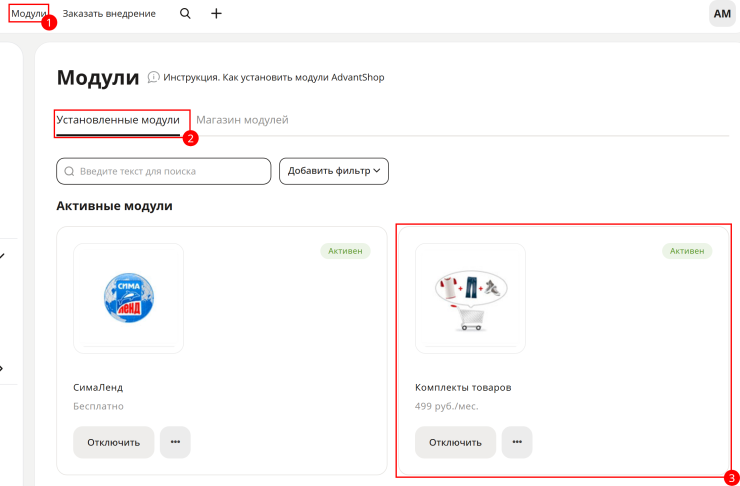Open the instruction info icon next to Модули
The width and height of the screenshot is (740, 486).
coord(153,77)
